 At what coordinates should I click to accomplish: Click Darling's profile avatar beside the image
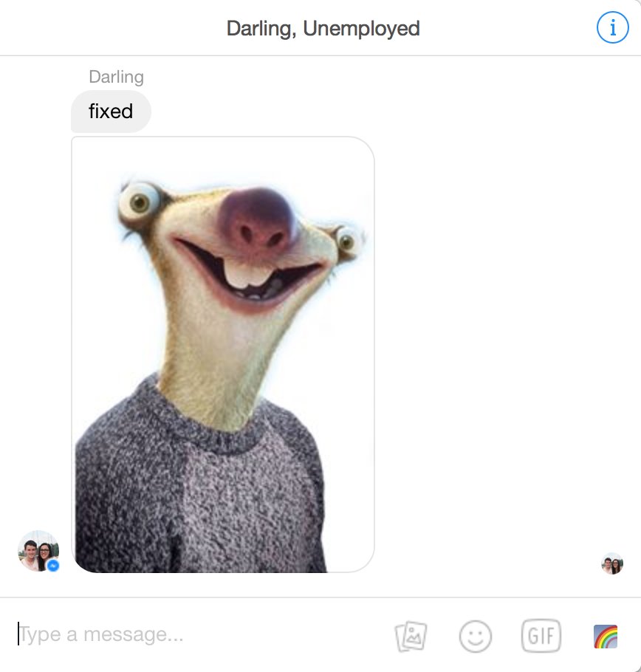click(38, 551)
